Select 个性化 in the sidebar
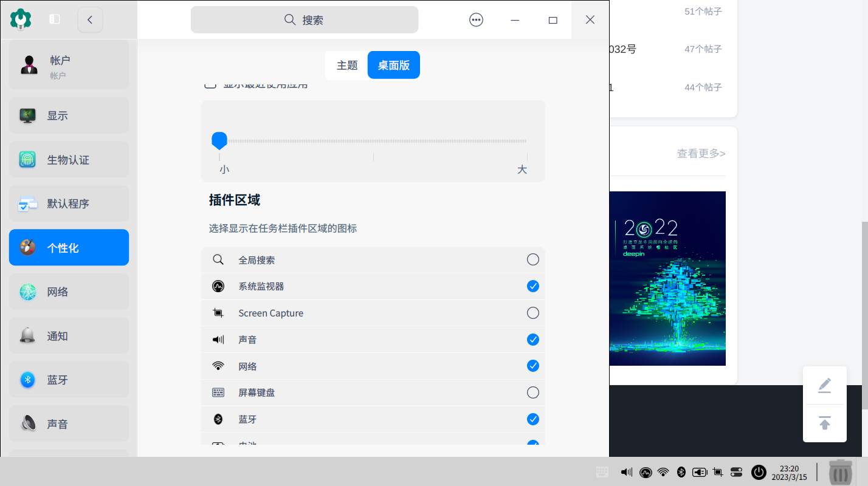The height and width of the screenshot is (486, 868). click(69, 247)
